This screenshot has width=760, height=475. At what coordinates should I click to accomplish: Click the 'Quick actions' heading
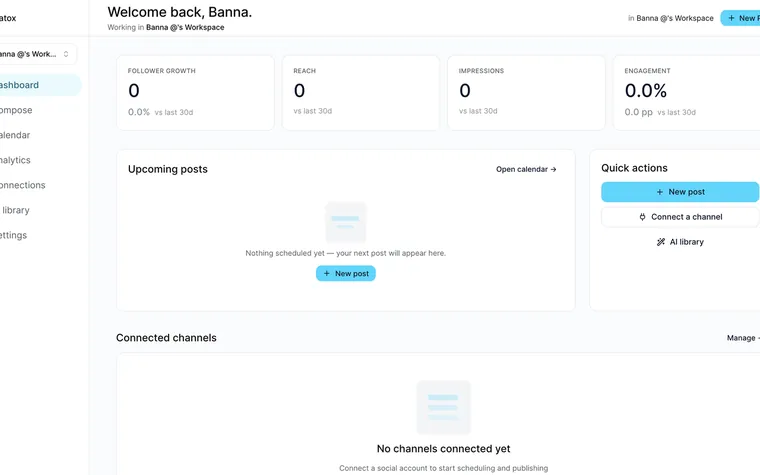[634, 168]
